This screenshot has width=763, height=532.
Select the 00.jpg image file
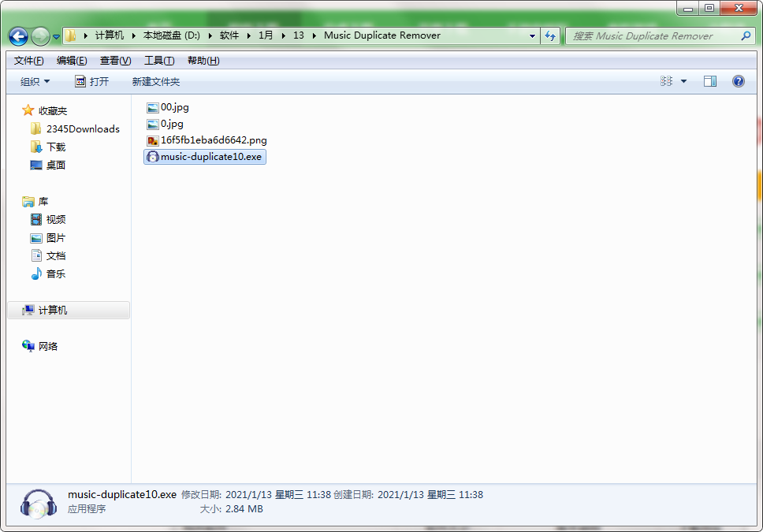(174, 107)
